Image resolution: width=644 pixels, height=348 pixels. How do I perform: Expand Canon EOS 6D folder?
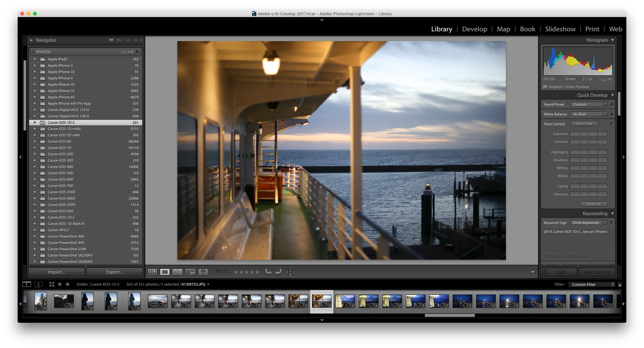coord(35,141)
